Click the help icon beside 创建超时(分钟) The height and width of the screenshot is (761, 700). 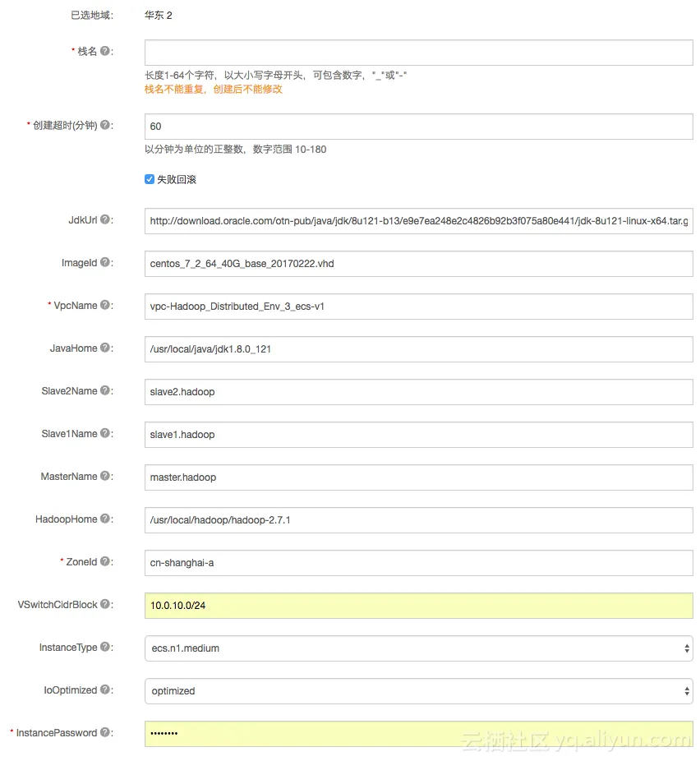[x=105, y=125]
